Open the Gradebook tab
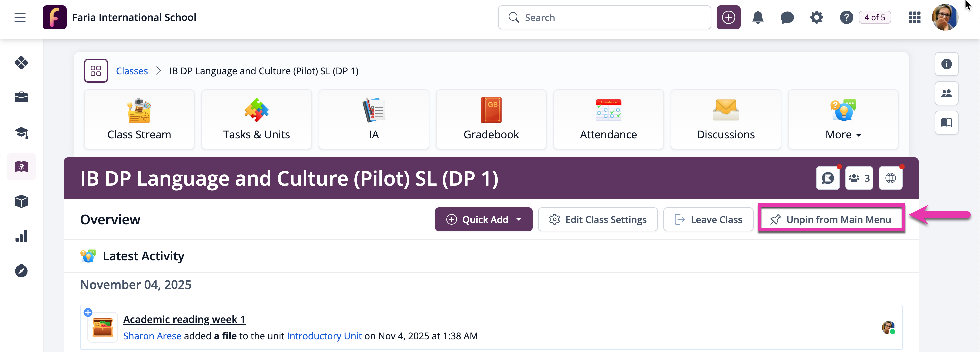980x352 pixels. tap(491, 119)
